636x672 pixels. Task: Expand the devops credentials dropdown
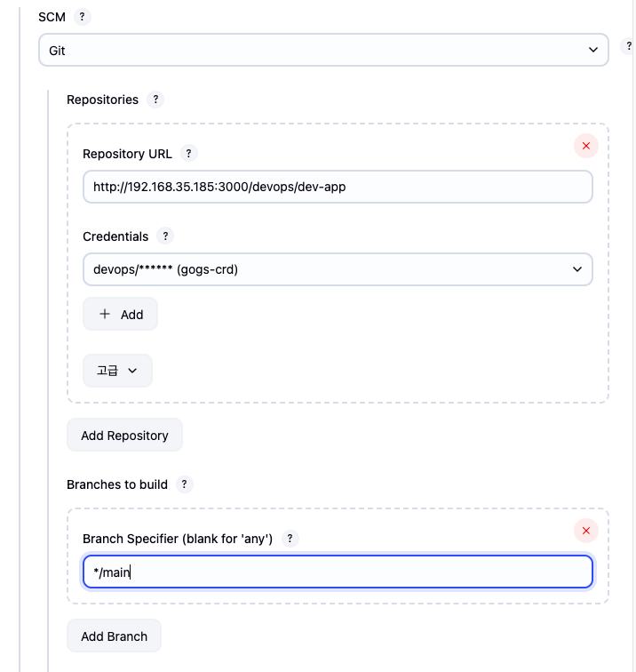(x=338, y=269)
